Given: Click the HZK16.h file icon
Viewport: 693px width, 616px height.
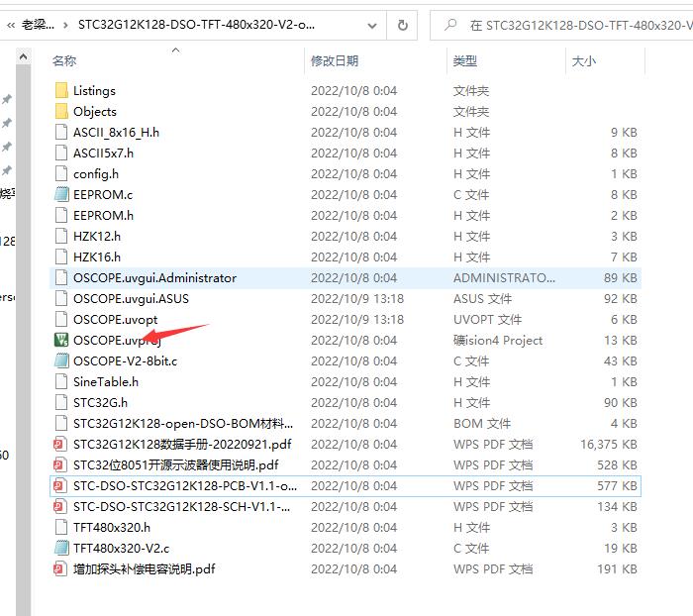Looking at the screenshot, I should click(x=61, y=257).
